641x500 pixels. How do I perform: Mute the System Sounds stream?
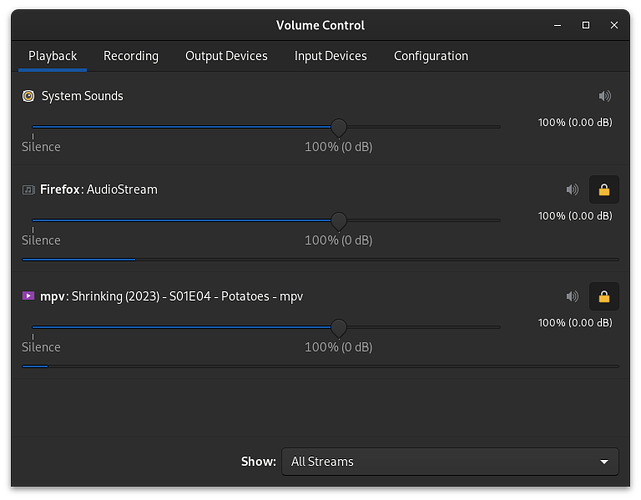point(605,96)
